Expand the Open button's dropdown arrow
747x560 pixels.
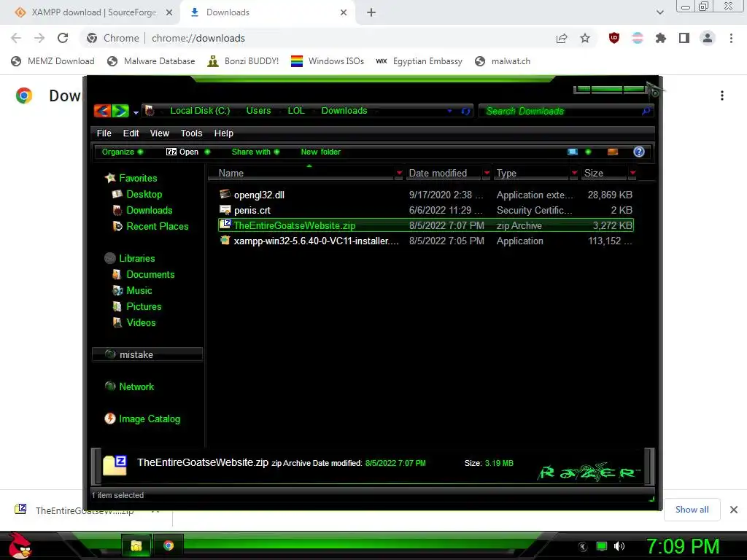point(207,152)
